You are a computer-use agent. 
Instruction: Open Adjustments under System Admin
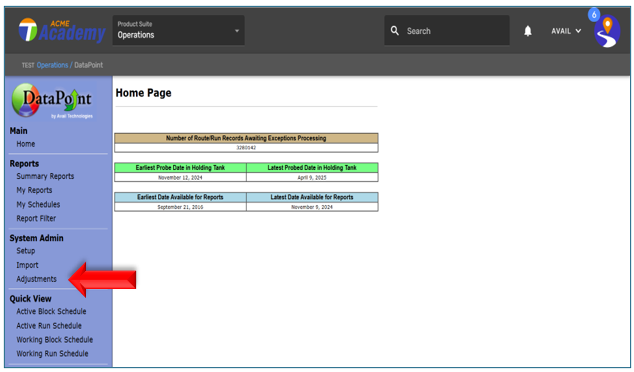click(x=36, y=279)
